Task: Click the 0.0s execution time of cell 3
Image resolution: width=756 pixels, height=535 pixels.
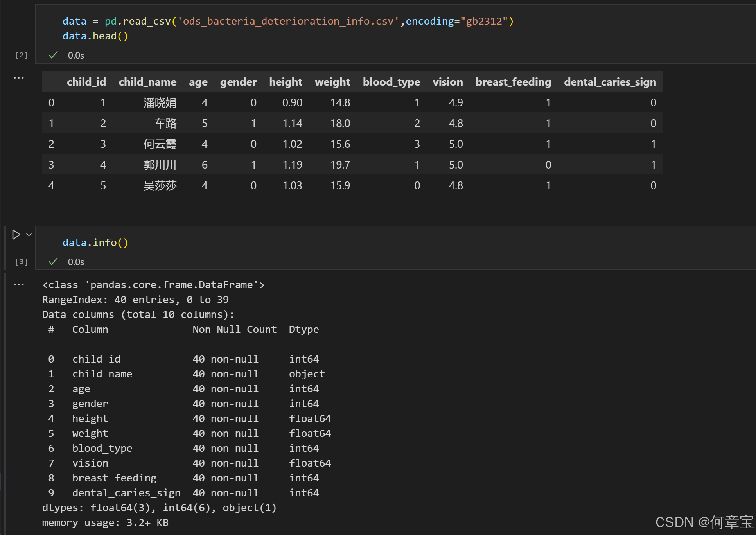Action: click(x=76, y=262)
